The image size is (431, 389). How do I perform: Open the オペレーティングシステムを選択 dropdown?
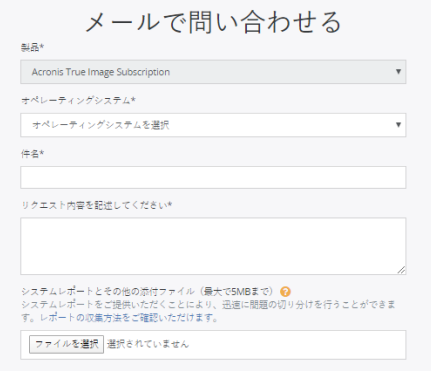pyautogui.click(x=213, y=125)
